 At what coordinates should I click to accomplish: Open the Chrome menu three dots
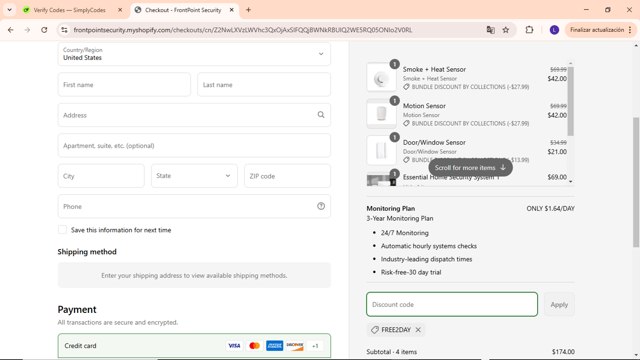coord(630,30)
